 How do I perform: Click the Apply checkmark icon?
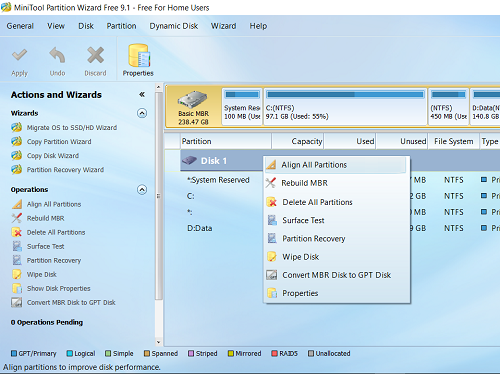coord(19,55)
